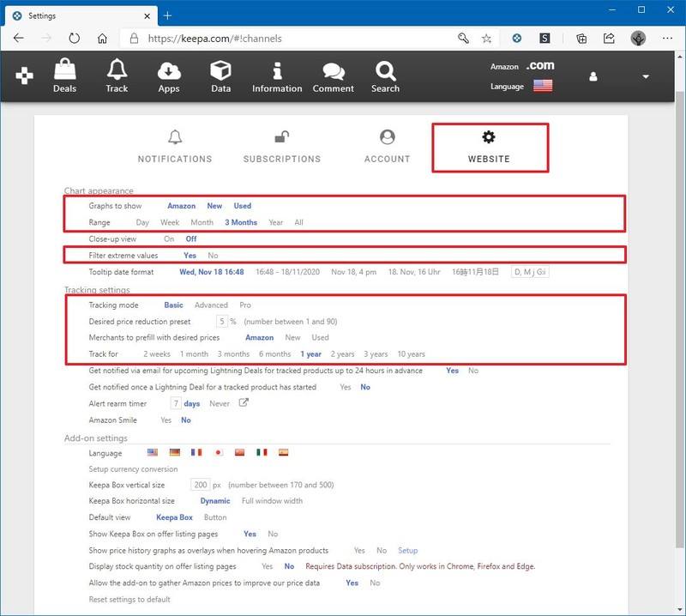
Task: Set Filter extreme values to No
Action: pos(213,256)
